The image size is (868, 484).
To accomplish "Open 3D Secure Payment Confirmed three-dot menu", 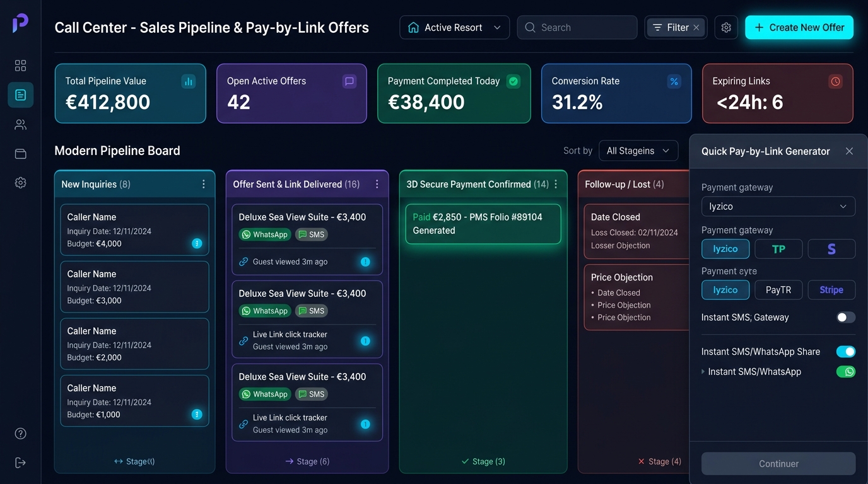I will pyautogui.click(x=556, y=184).
